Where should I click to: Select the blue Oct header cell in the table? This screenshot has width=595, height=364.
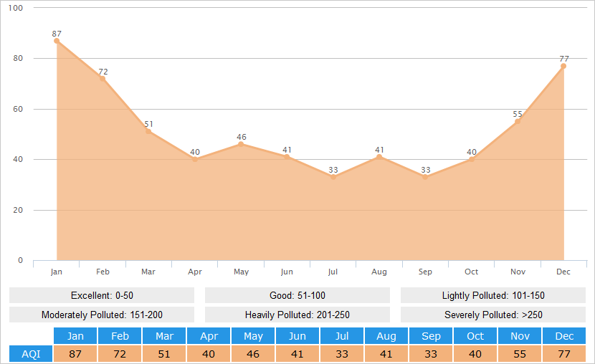(x=475, y=336)
